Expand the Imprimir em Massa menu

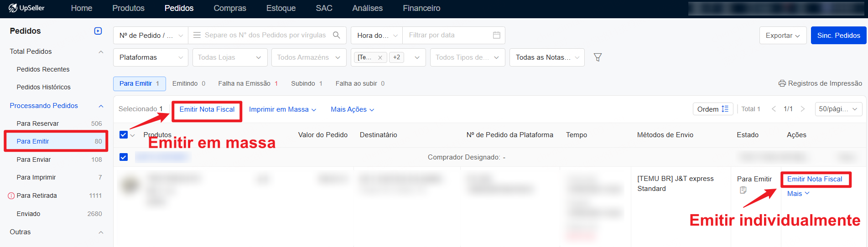[x=282, y=109]
